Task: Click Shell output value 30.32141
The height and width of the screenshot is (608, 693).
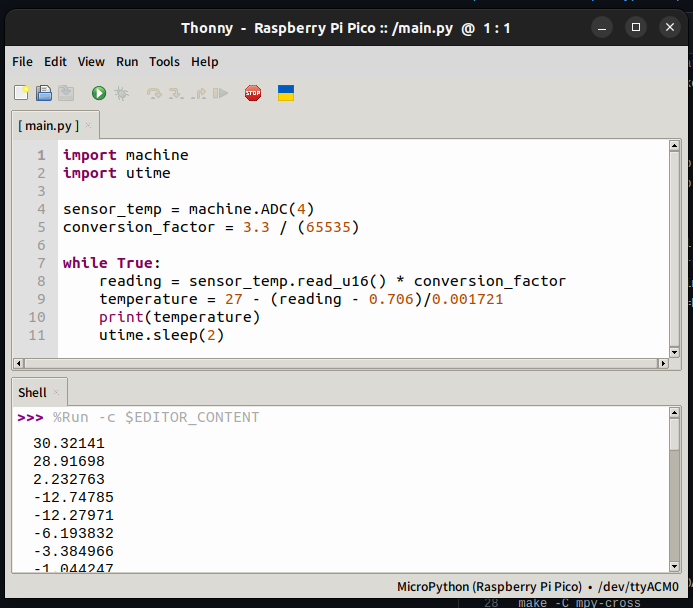Action: pos(69,443)
